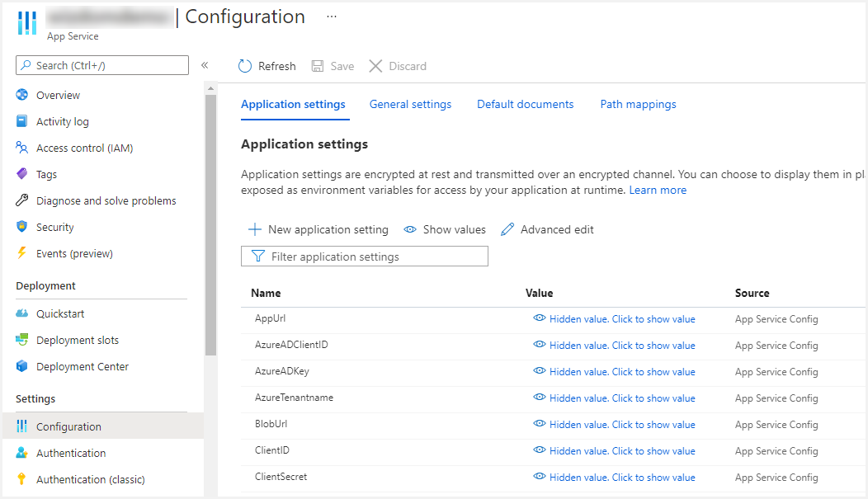
Task: Open the ellipsis menu next to Configuration title
Action: pos(331,16)
